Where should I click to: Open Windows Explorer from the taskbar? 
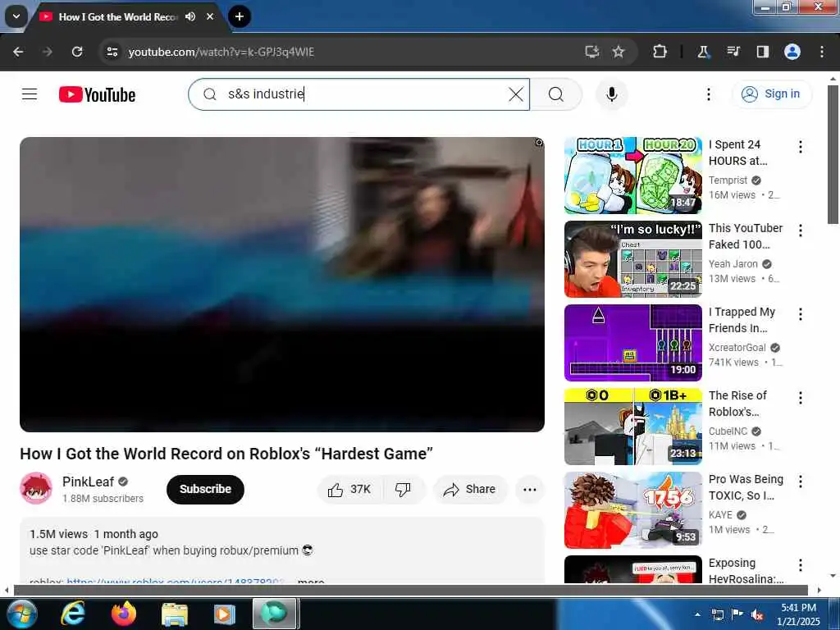tap(175, 614)
